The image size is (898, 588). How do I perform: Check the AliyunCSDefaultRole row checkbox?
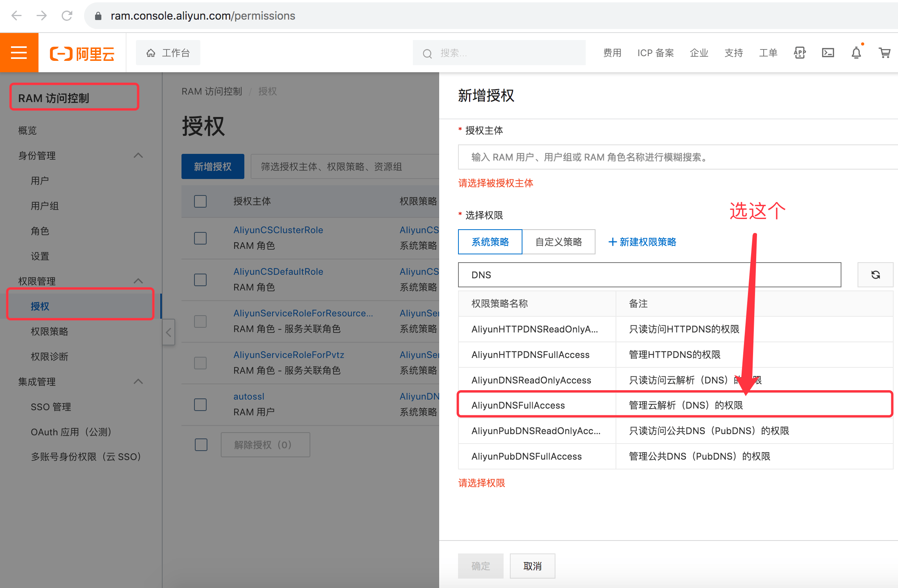pyautogui.click(x=200, y=279)
